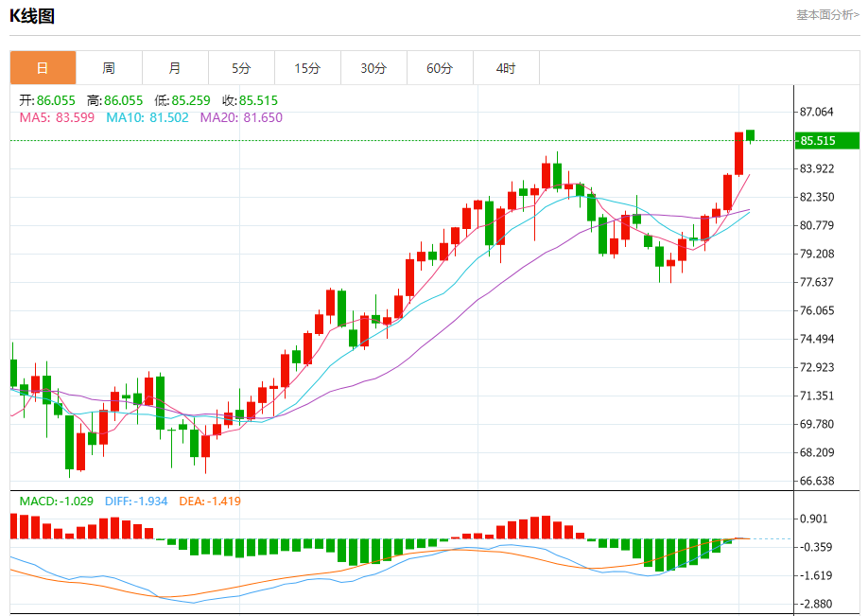Click the green 85.515 current price label
Screen dimensions: 868x616
point(827,141)
